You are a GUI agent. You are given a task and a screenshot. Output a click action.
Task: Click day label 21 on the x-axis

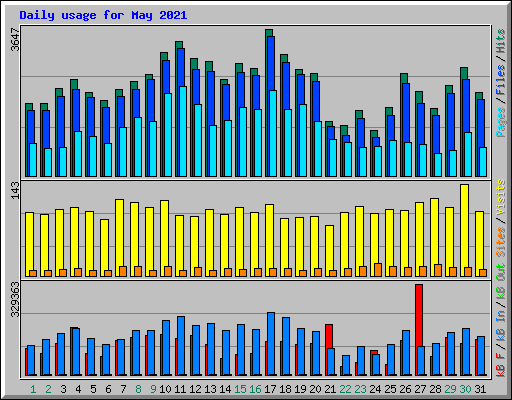coord(330,389)
